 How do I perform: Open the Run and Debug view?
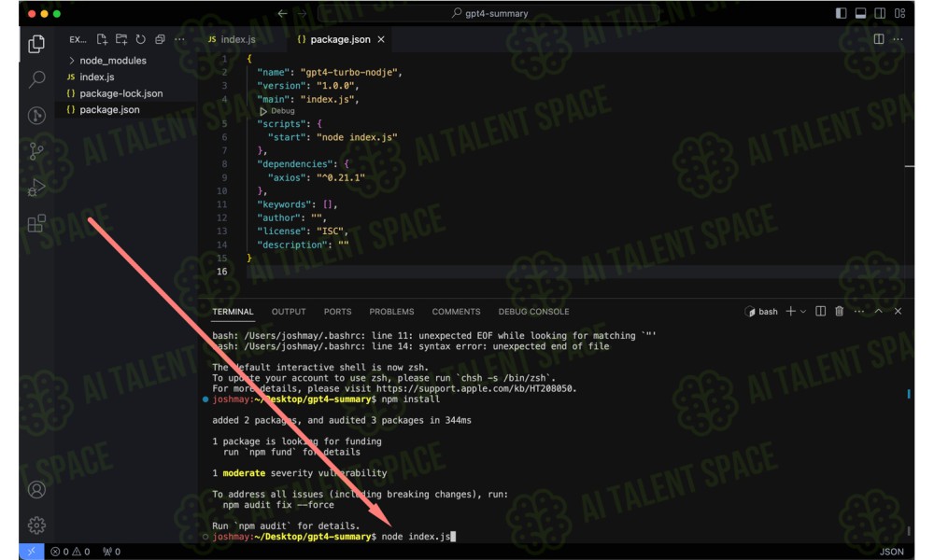tap(36, 188)
